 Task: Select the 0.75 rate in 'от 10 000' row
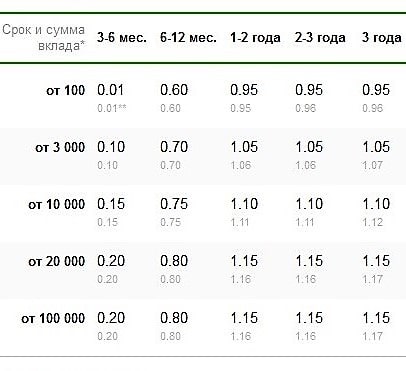(x=174, y=204)
